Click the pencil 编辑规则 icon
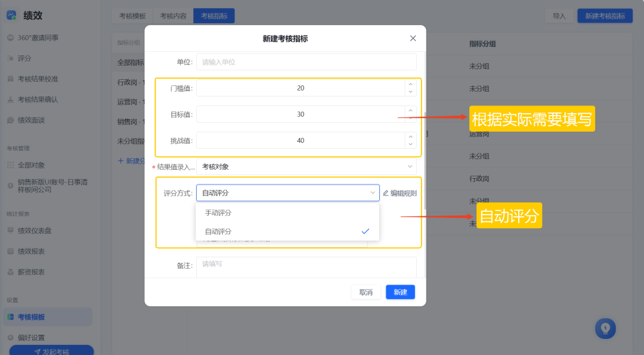Screen dimensions: 644x355 click(385, 193)
